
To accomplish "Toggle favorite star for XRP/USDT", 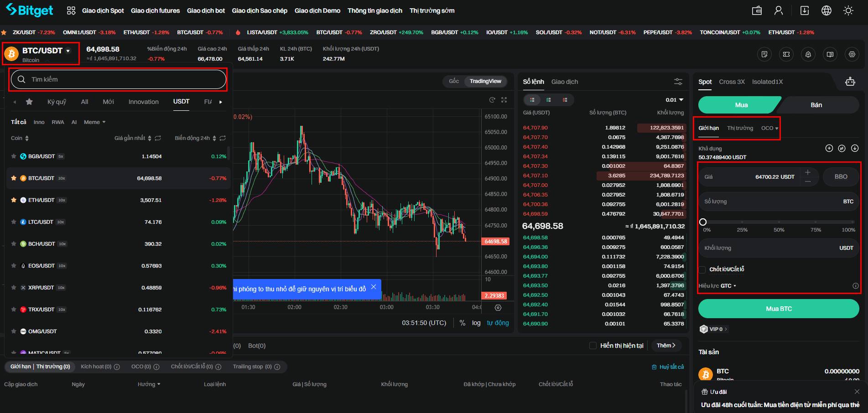I will click(x=14, y=288).
